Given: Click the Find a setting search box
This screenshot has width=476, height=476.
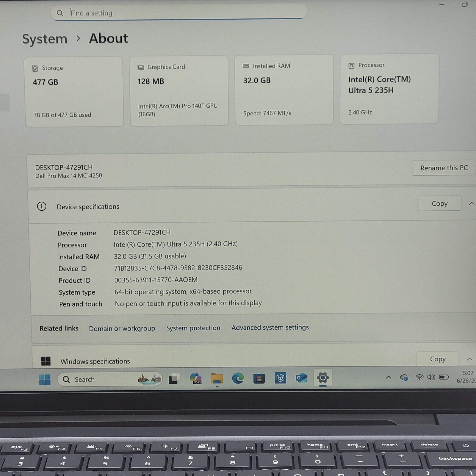Looking at the screenshot, I should (x=178, y=12).
